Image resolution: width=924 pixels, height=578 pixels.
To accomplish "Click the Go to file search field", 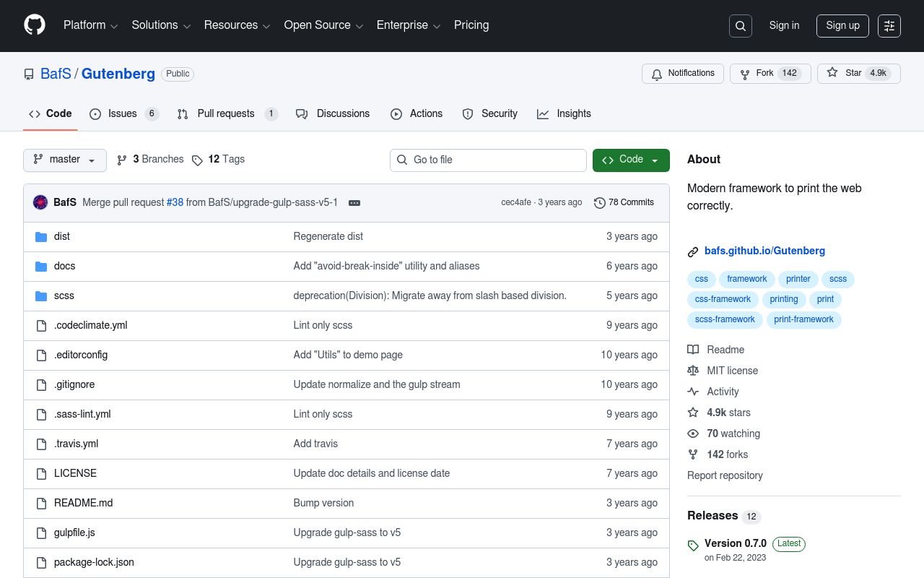I will 488,160.
